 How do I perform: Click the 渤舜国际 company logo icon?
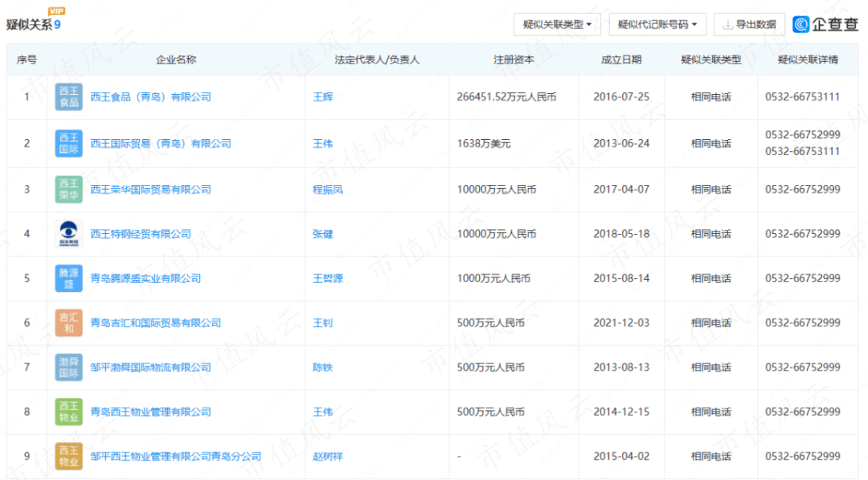pyautogui.click(x=68, y=367)
